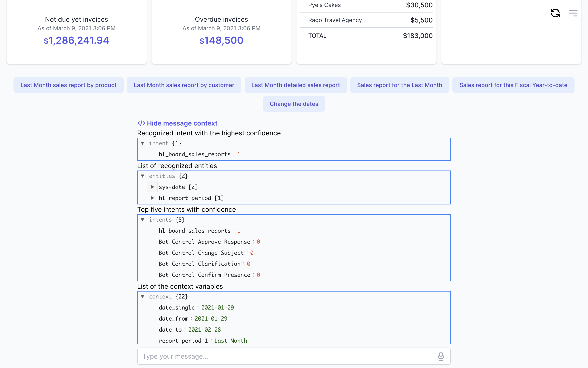Select the Bot_Control_Confirm_Presence row
588x368 pixels.
[x=209, y=275]
